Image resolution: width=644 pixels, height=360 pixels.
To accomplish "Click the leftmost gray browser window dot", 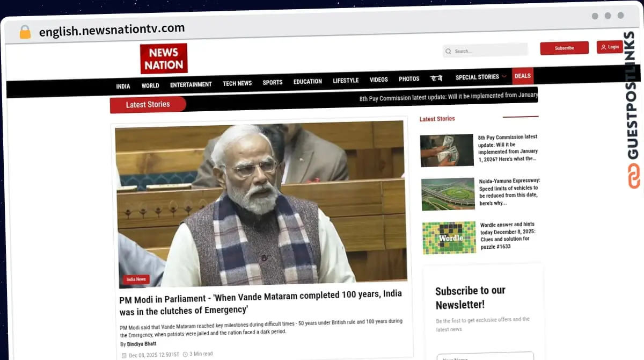I will [x=595, y=16].
